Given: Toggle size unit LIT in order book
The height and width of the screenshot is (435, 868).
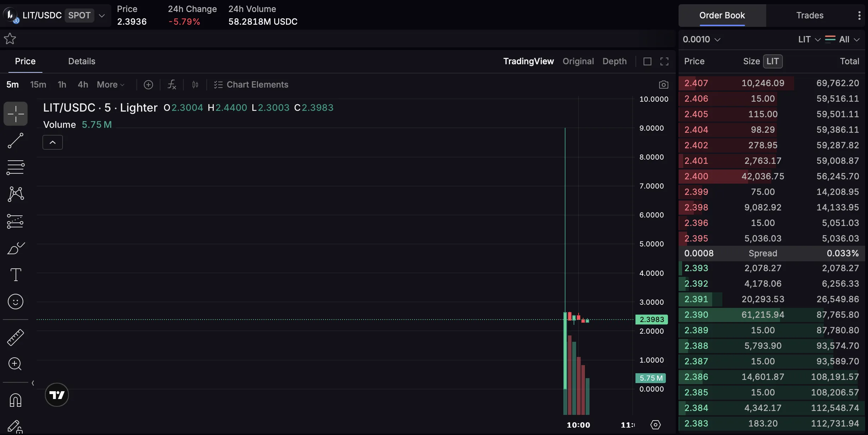Looking at the screenshot, I should tap(773, 61).
